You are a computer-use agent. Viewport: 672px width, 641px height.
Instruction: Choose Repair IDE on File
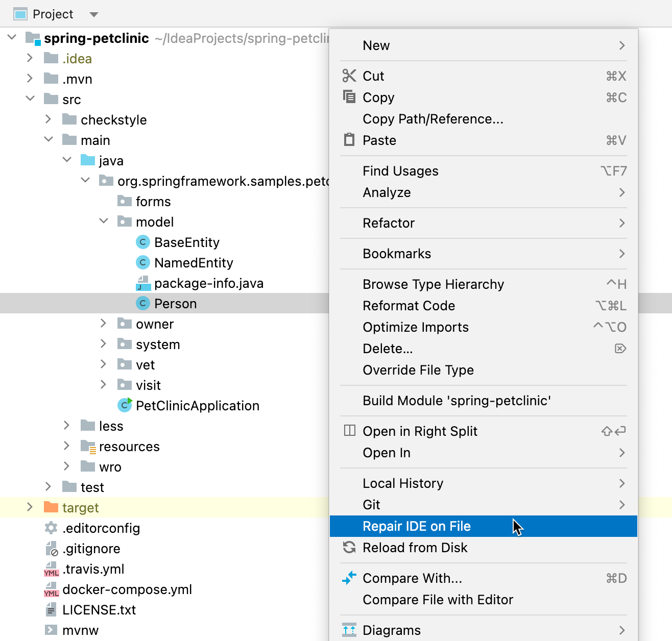point(484,526)
